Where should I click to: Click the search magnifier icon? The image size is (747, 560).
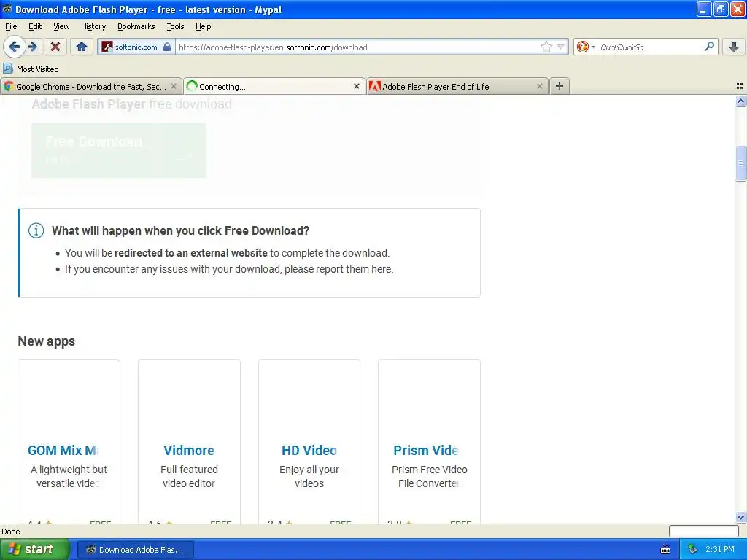709,47
